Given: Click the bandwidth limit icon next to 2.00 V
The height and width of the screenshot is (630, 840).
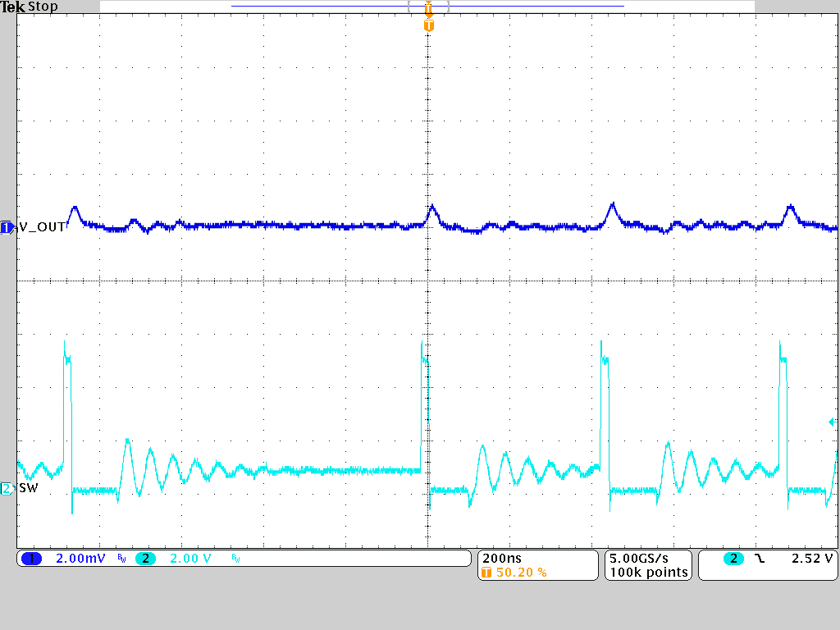Looking at the screenshot, I should point(236,558).
